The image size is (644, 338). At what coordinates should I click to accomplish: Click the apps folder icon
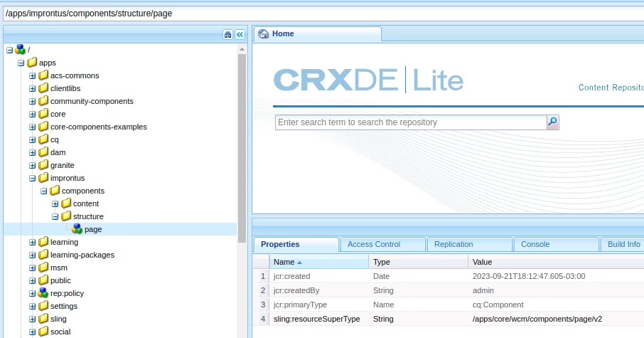[x=32, y=63]
